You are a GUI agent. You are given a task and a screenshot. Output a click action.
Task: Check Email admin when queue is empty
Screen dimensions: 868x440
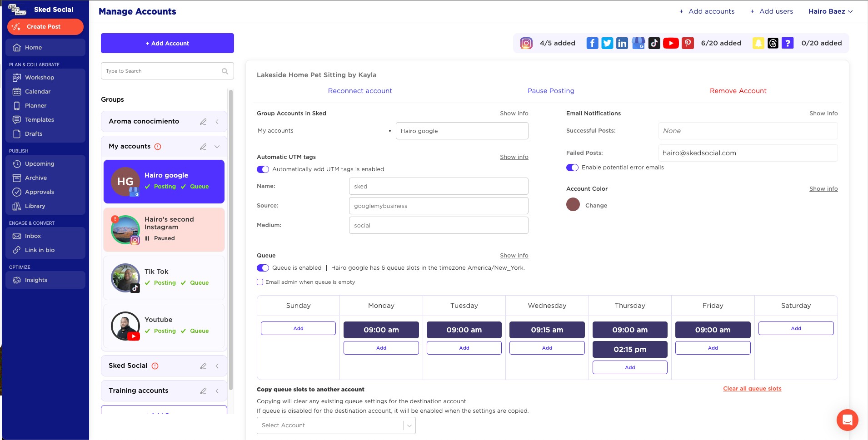260,282
